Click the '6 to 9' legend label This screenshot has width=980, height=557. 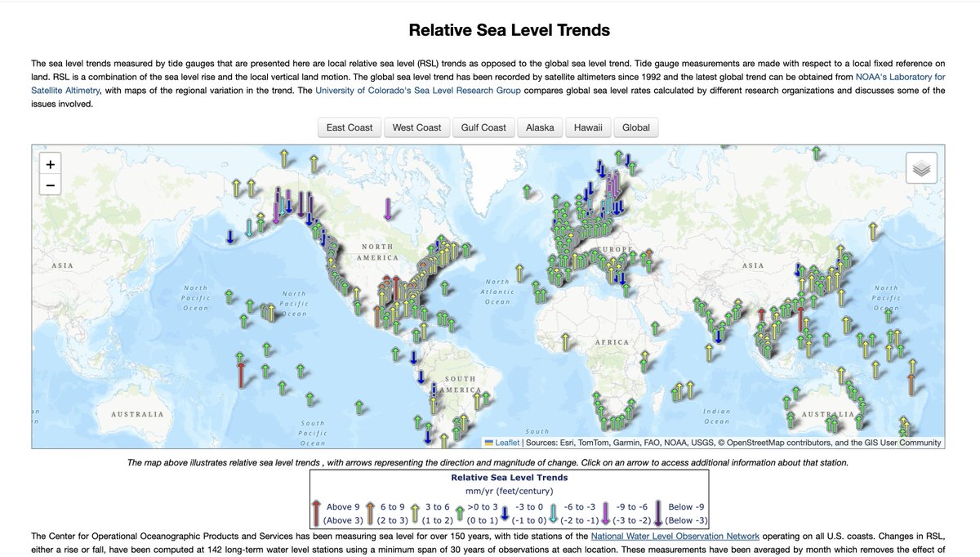[394, 506]
